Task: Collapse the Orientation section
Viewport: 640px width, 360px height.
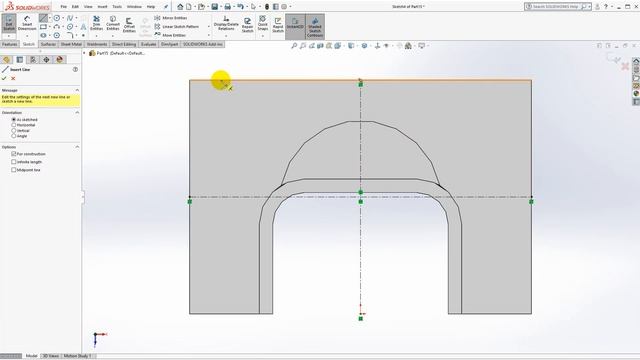Action: (x=77, y=112)
